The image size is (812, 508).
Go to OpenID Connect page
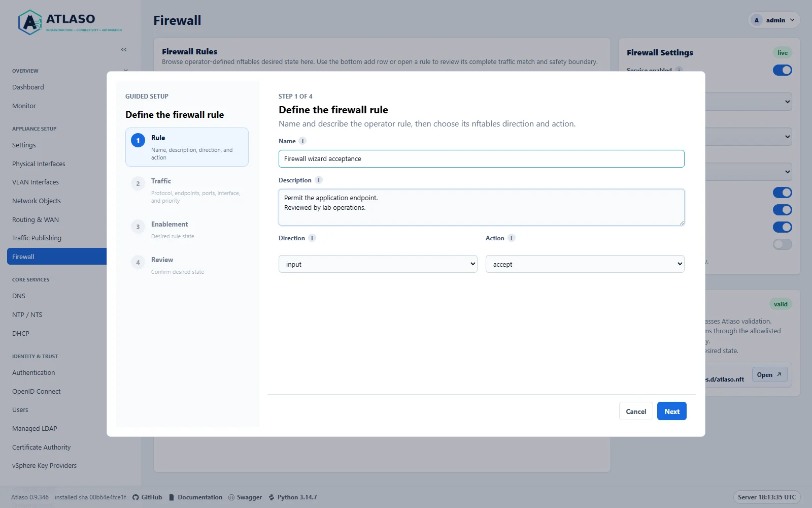tap(37, 391)
